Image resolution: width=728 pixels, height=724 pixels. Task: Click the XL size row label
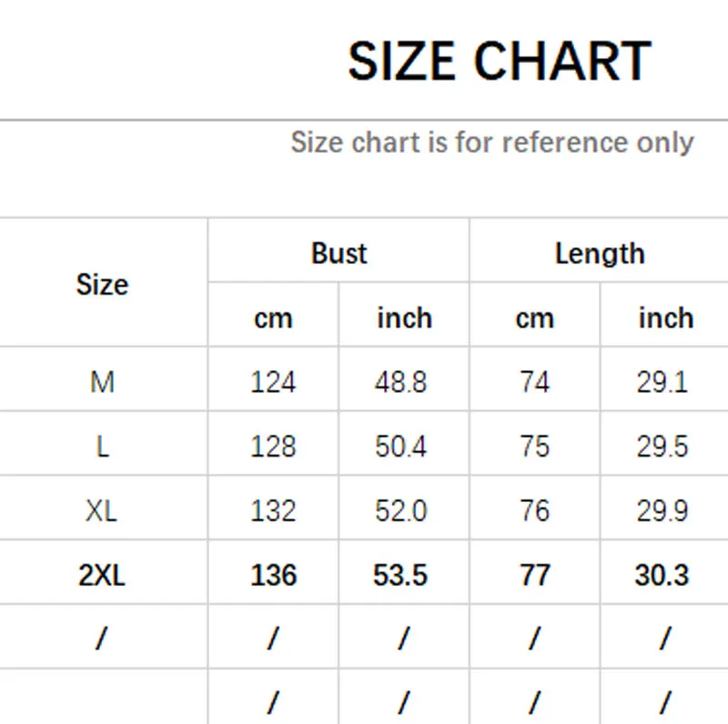101,511
